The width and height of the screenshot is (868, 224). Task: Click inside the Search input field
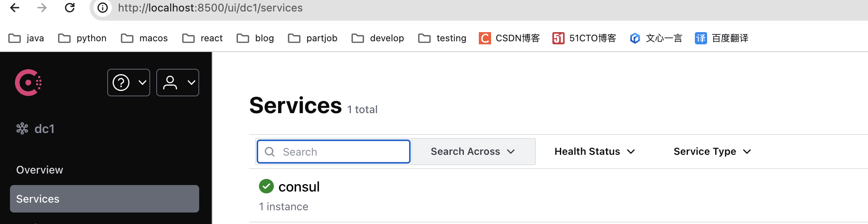(x=337, y=151)
